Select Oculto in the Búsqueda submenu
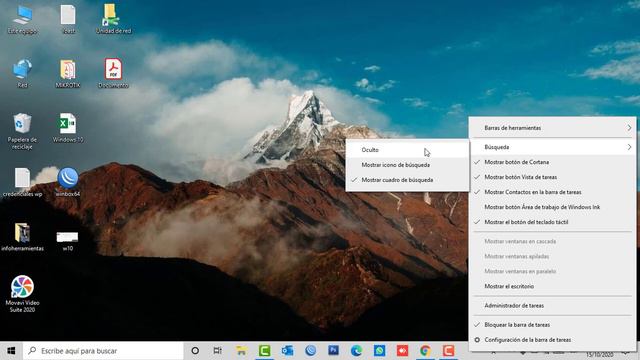 click(407, 150)
